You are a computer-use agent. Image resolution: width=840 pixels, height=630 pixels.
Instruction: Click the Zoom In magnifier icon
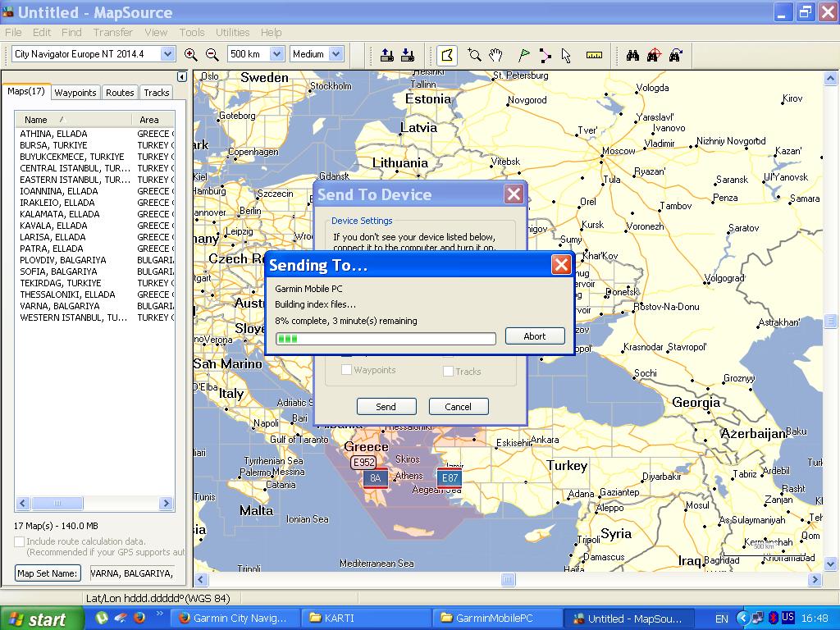[x=191, y=55]
